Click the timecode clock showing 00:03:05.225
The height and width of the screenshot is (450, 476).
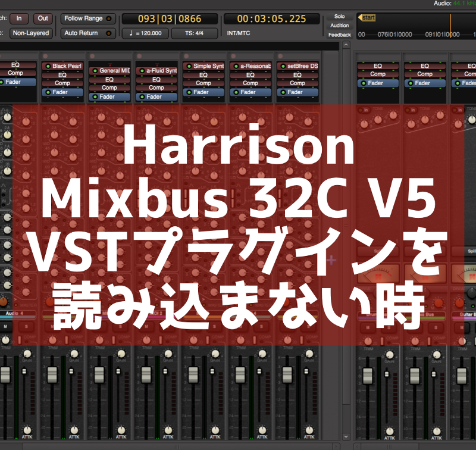click(x=271, y=19)
